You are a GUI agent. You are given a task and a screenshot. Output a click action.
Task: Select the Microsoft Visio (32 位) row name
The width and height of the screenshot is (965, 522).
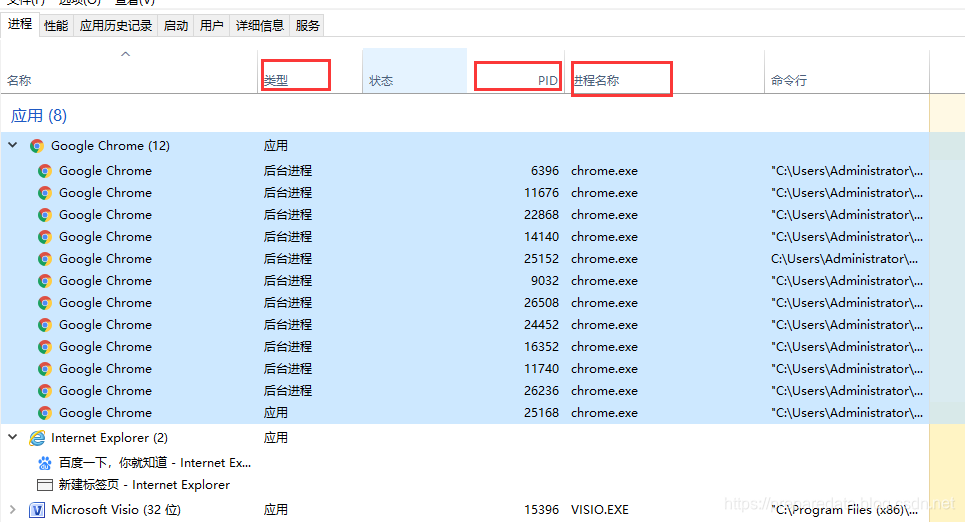pyautogui.click(x=116, y=510)
